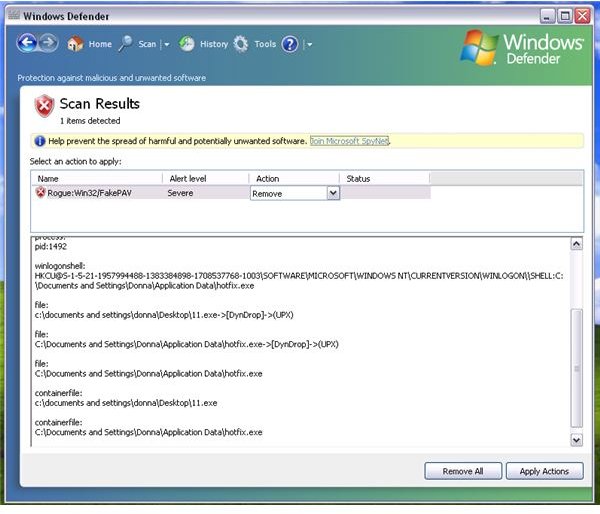Viewport: 600px width, 514px height.
Task: Click the Severe alert level cell
Action: pyautogui.click(x=180, y=193)
